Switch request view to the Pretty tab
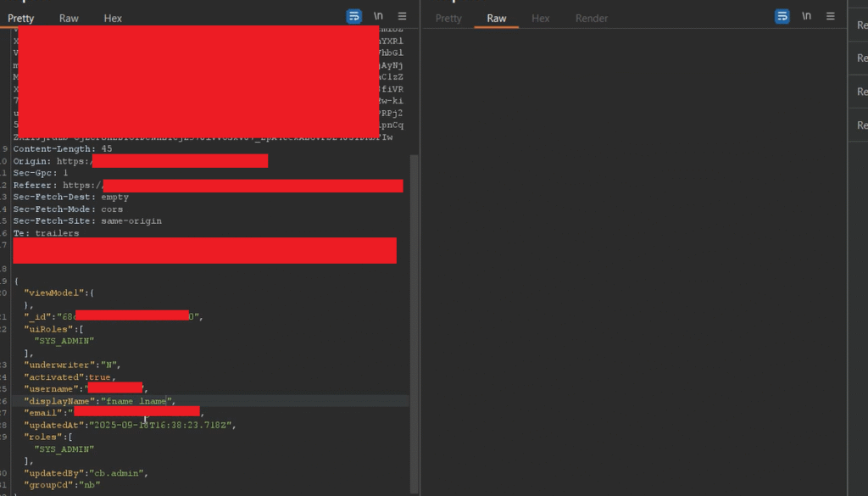The image size is (868, 496). click(21, 18)
